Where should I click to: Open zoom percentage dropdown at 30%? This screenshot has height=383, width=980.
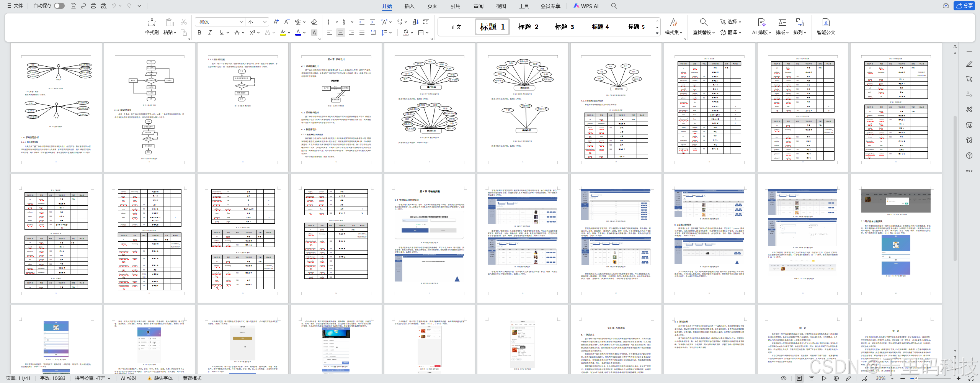893,378
